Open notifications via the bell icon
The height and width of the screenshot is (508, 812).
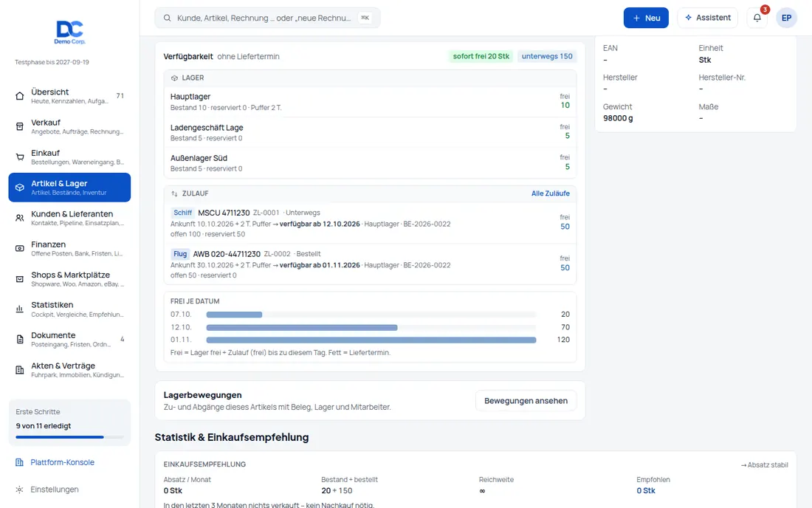coord(757,18)
